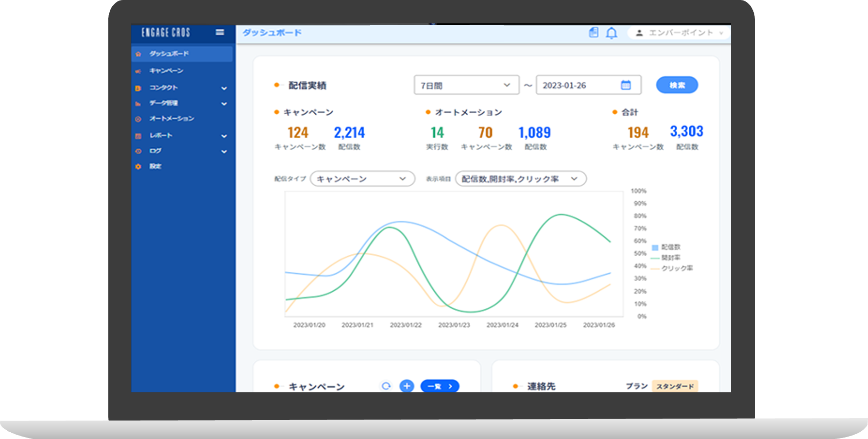Open the calendar picker for the date field

coord(626,85)
